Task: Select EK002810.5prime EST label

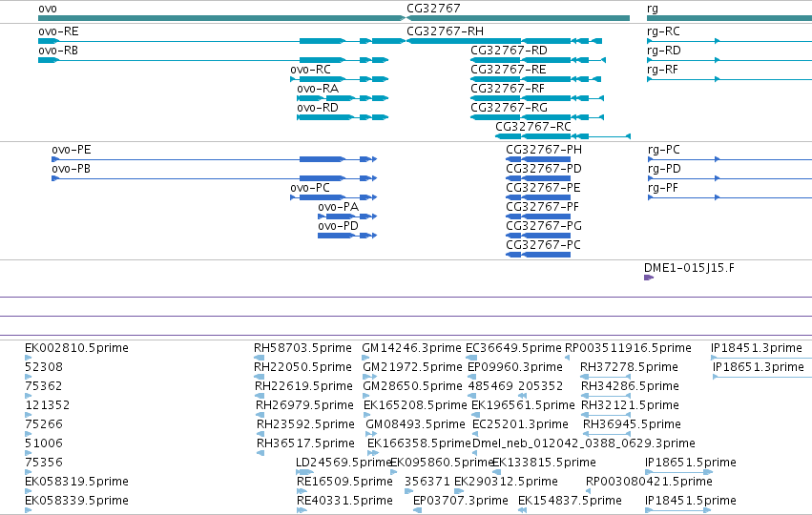Action: tap(76, 348)
